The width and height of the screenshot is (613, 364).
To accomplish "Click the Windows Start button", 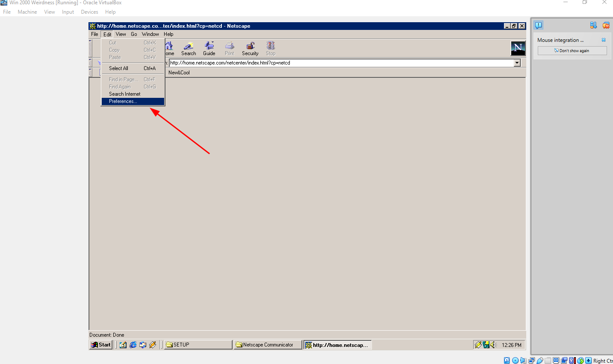I will [101, 345].
